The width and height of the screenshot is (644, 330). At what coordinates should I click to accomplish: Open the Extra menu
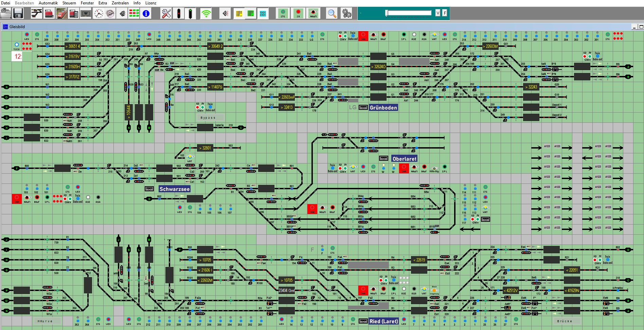point(103,3)
